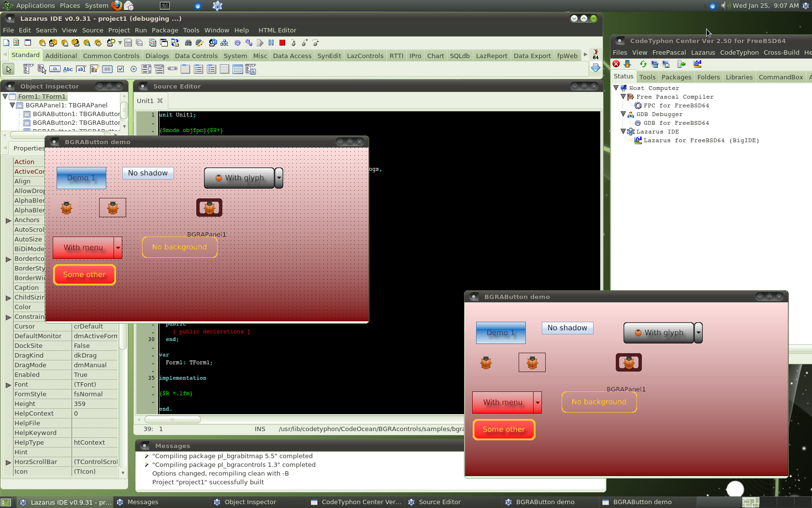This screenshot has width=812, height=508.
Task: Open the Package menu
Action: (165, 30)
